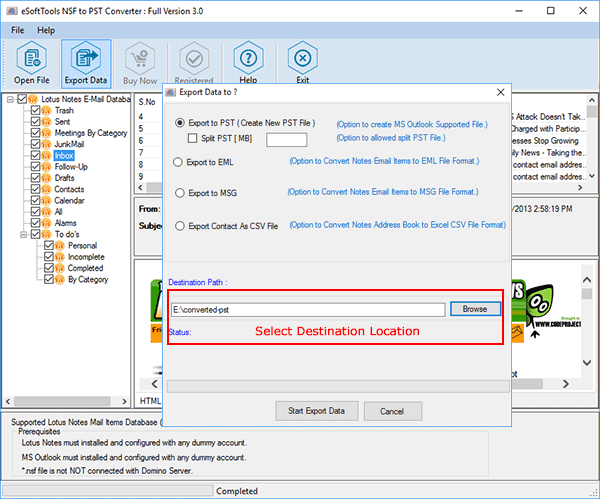Click the Split PST size input box
Screen dimensions: 600x499
286,139
